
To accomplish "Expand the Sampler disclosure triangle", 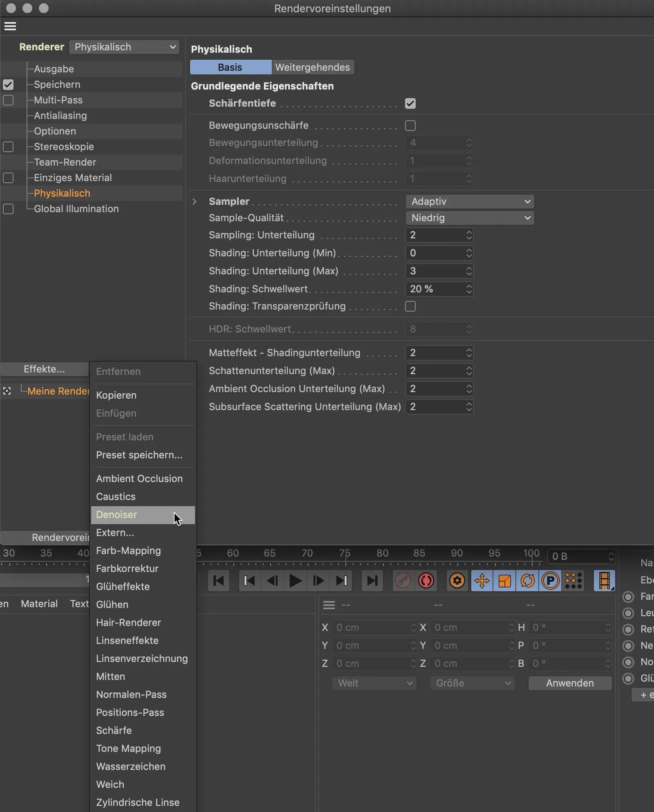I will [x=194, y=201].
